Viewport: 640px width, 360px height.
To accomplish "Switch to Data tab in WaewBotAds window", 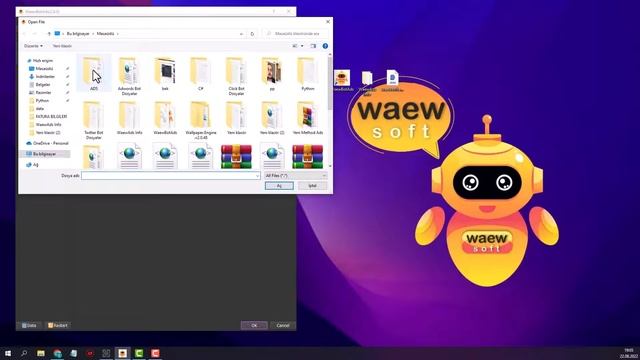I will tap(29, 325).
